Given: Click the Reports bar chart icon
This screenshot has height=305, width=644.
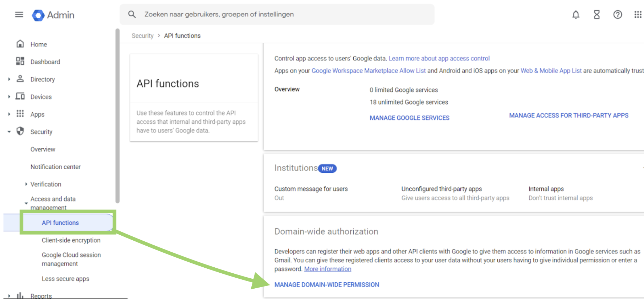Looking at the screenshot, I should [x=20, y=295].
